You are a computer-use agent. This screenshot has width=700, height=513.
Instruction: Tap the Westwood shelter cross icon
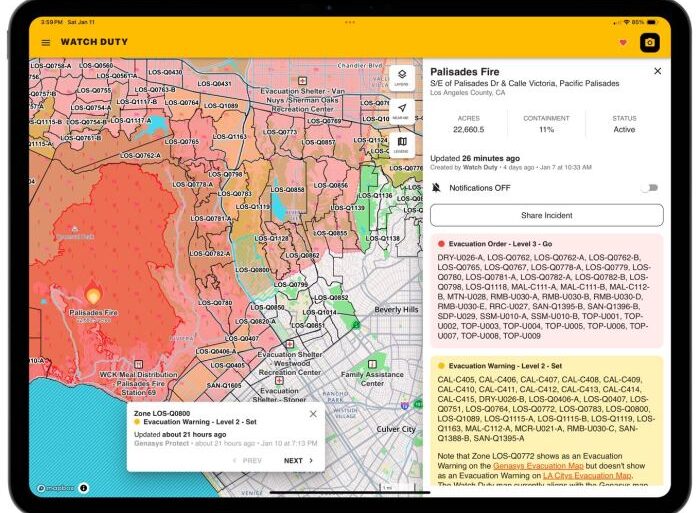pyautogui.click(x=290, y=345)
